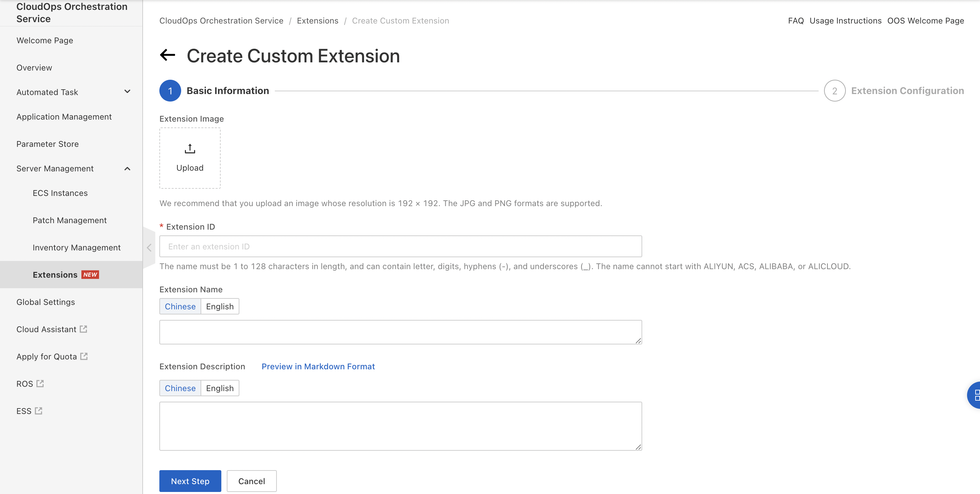Click the back arrow beside Create Custom Extension
This screenshot has width=980, height=494.
168,55
